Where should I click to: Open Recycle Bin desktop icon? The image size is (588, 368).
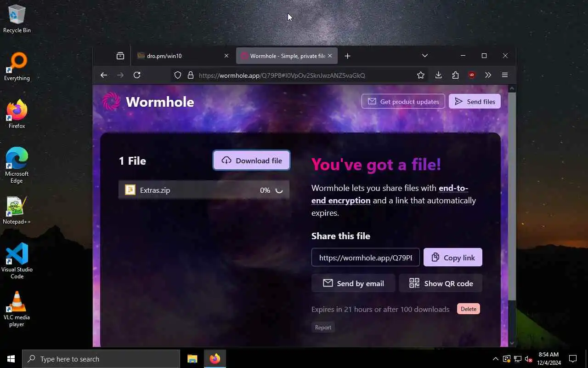17,19
